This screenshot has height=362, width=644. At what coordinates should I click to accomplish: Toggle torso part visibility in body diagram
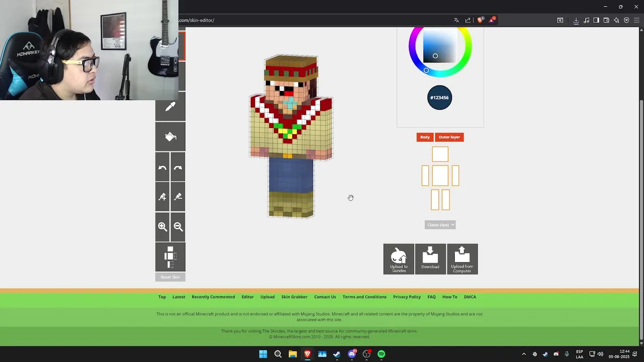pyautogui.click(x=440, y=176)
